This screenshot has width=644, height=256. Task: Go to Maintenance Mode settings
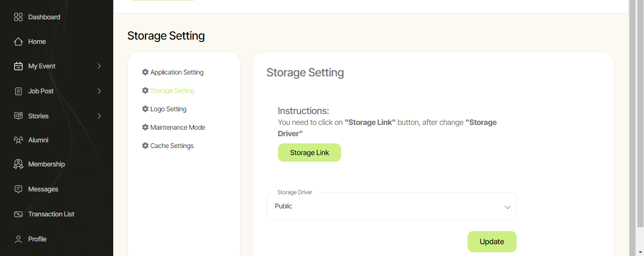pos(177,127)
